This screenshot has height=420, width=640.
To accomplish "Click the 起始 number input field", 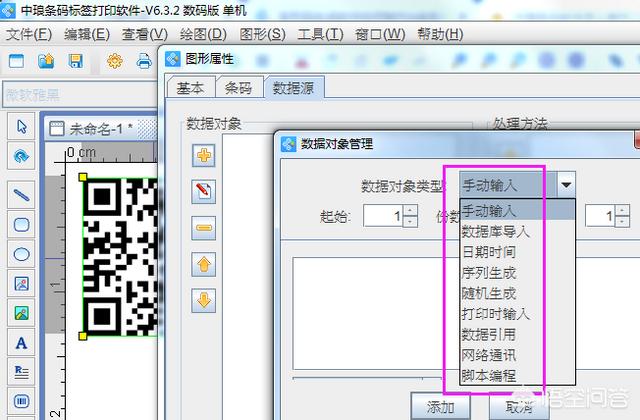I will point(383,216).
